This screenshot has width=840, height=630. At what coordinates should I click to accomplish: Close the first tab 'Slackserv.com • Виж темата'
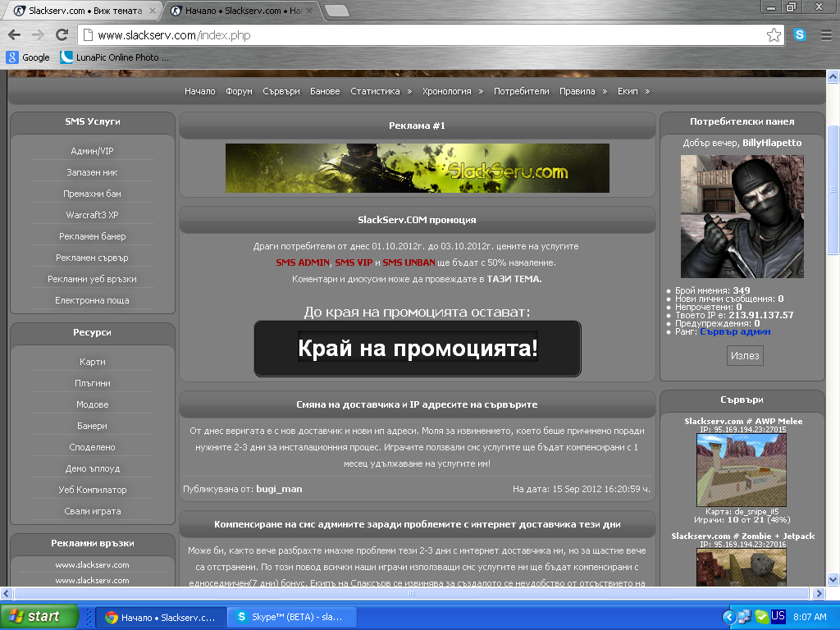click(152, 11)
